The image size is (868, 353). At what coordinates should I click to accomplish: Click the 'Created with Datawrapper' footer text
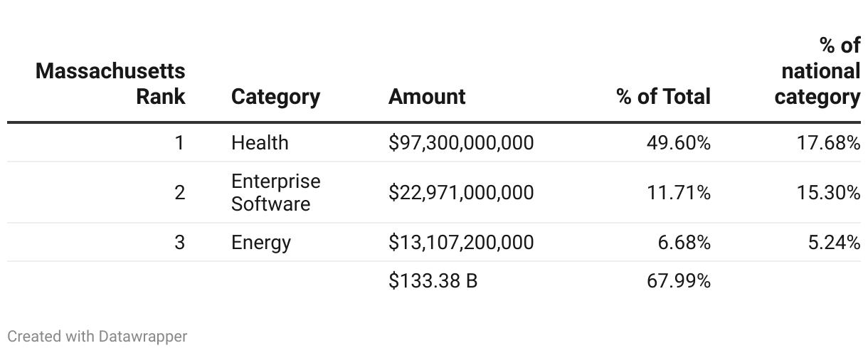pyautogui.click(x=97, y=336)
